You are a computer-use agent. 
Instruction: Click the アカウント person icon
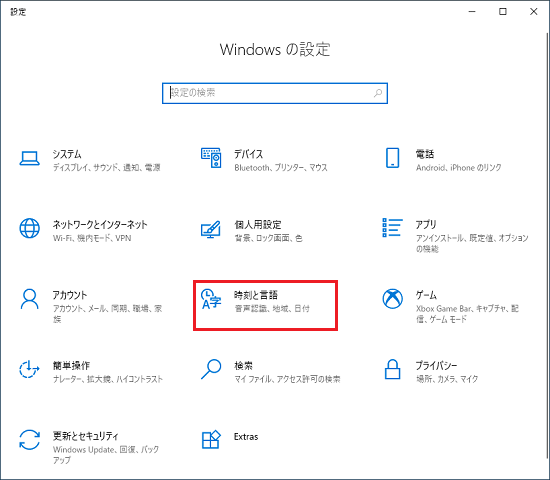(29, 299)
